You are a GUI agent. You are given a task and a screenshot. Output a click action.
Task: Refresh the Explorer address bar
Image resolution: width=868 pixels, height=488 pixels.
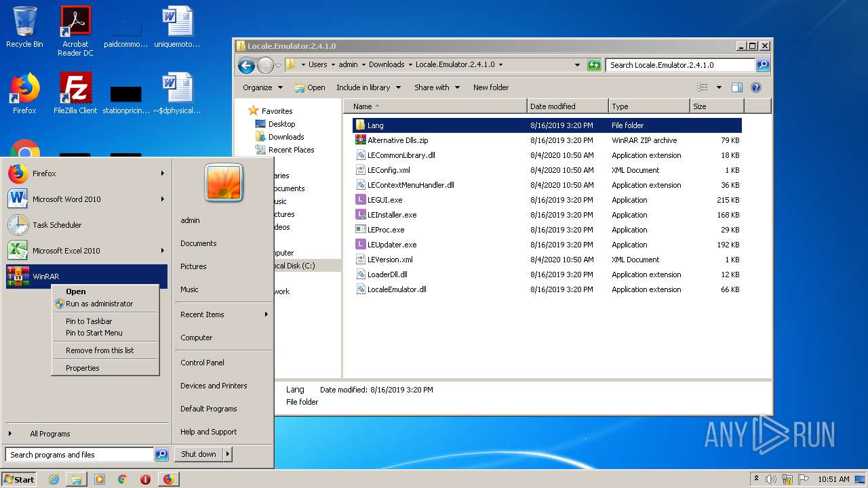pos(594,65)
